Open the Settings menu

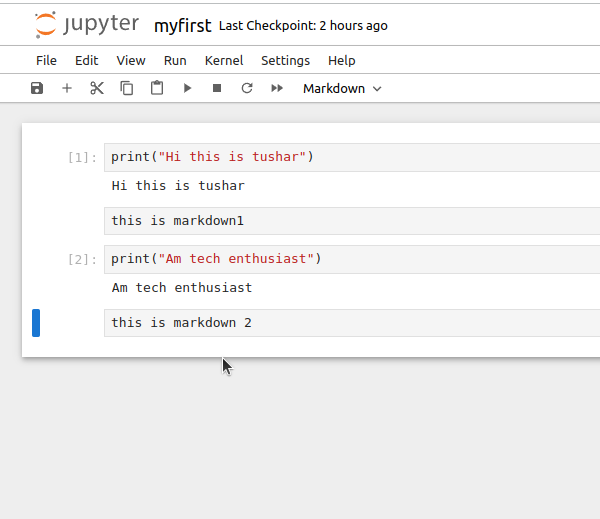tap(285, 60)
